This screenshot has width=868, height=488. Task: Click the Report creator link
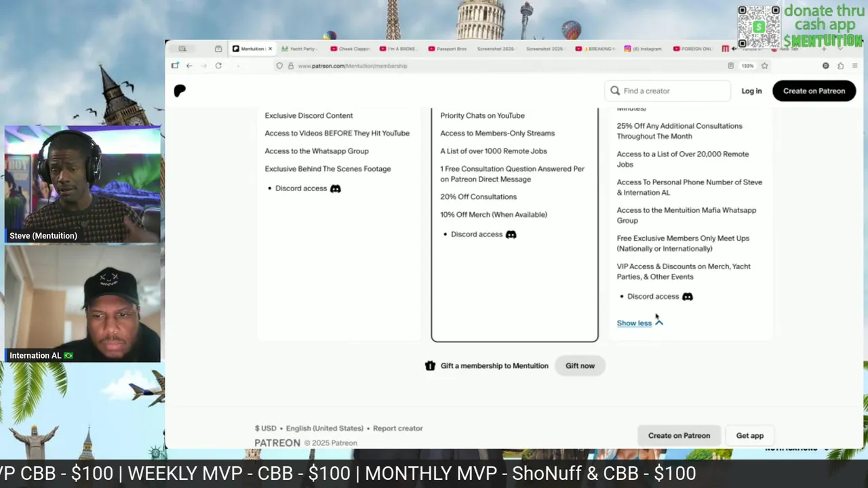[398, 428]
